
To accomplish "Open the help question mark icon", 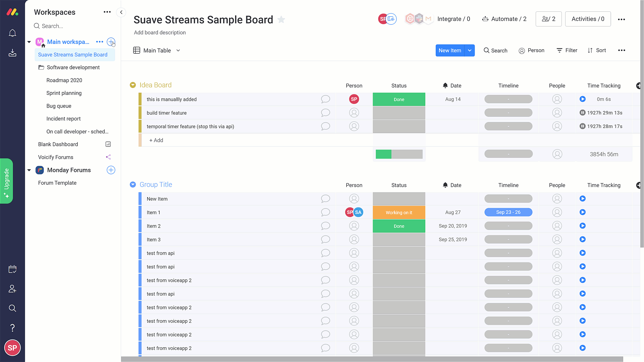I will pyautogui.click(x=12, y=328).
